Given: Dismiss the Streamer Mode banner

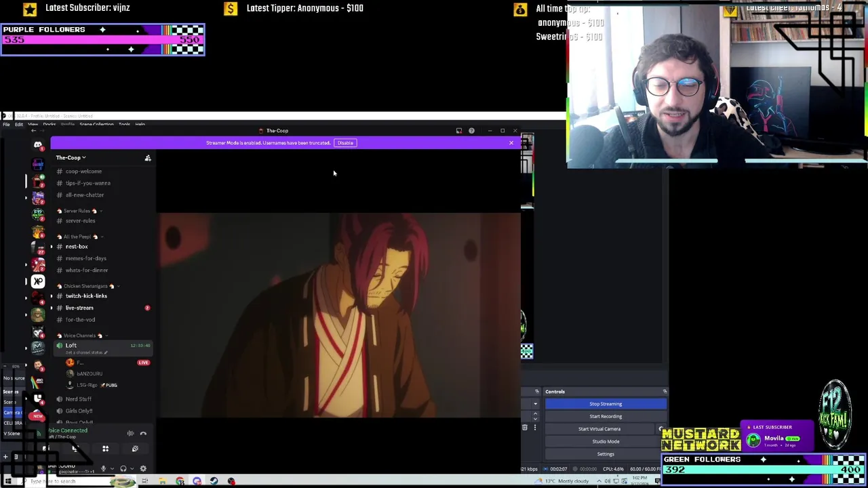Looking at the screenshot, I should point(511,143).
